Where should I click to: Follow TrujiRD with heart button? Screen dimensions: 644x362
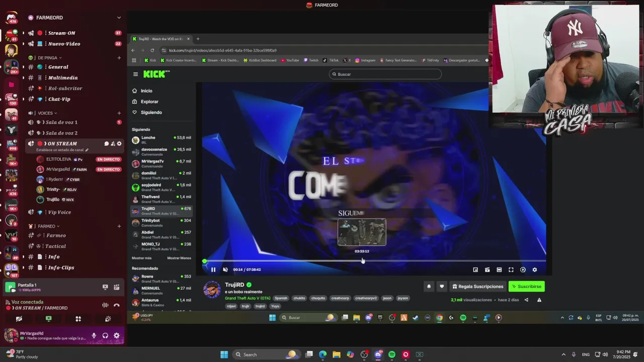442,287
